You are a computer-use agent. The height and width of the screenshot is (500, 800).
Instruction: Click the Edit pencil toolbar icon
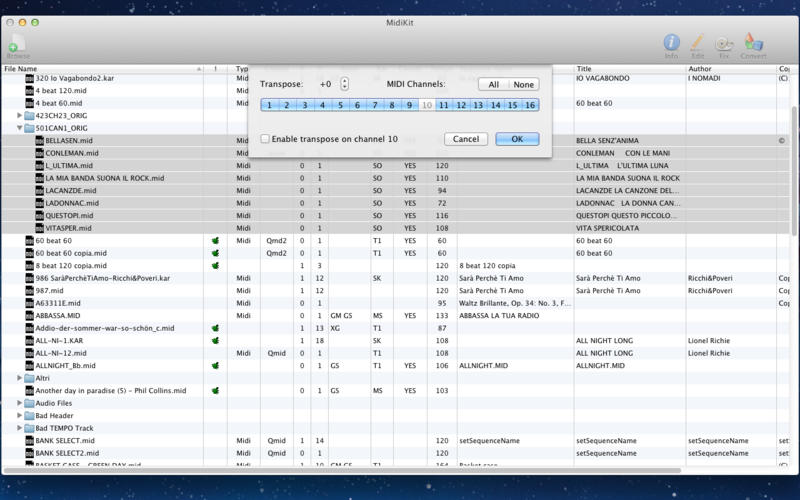(697, 42)
